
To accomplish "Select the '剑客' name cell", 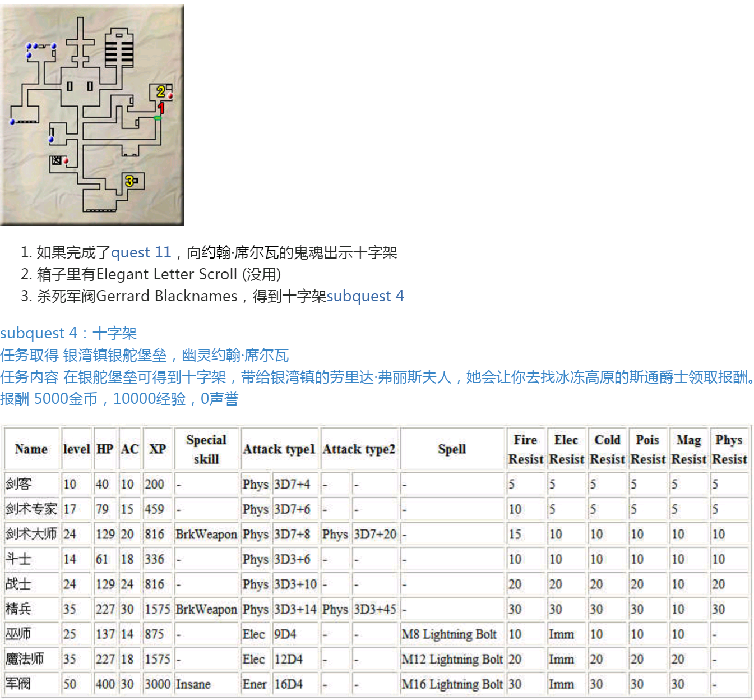I will click(x=31, y=484).
